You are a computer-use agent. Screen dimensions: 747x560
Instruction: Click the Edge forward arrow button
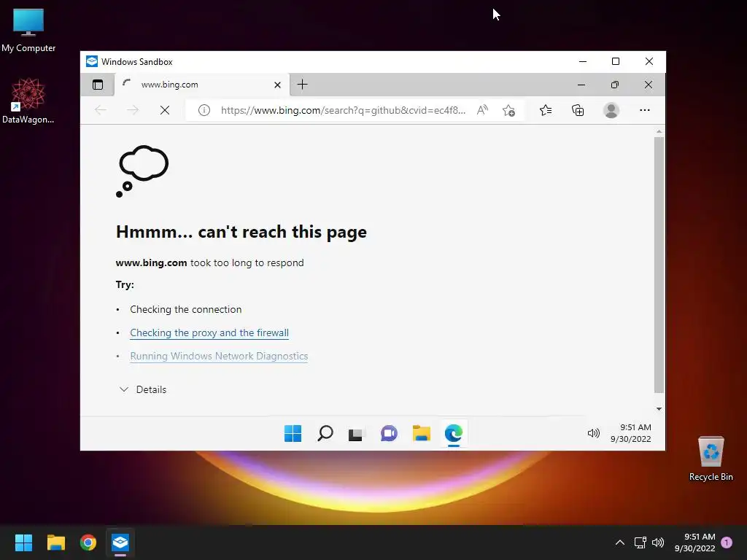133,111
